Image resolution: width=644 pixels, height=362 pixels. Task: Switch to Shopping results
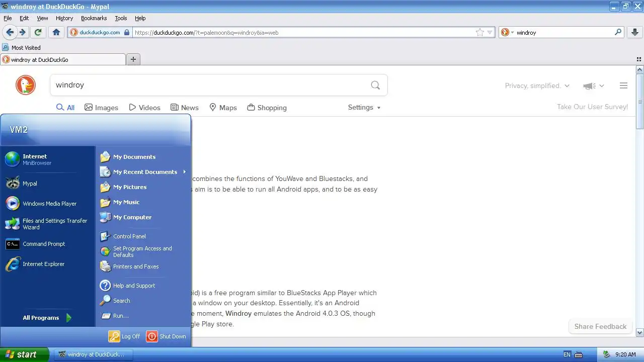[267, 108]
